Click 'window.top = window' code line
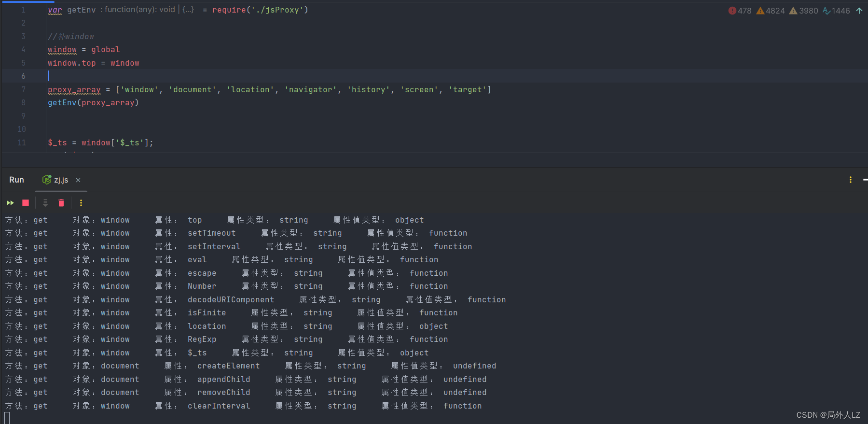868x424 pixels. (x=94, y=63)
